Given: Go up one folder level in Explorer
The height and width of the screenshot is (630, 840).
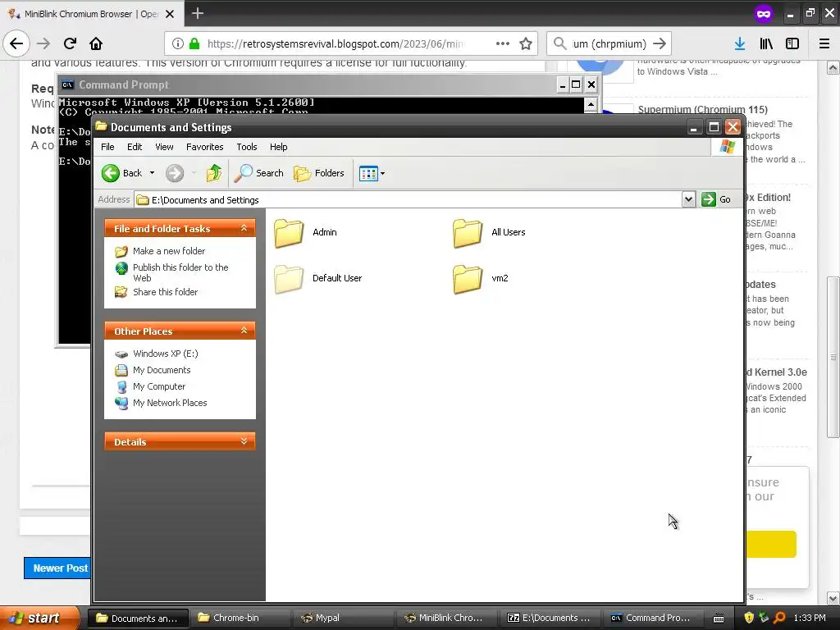Looking at the screenshot, I should coord(214,173).
